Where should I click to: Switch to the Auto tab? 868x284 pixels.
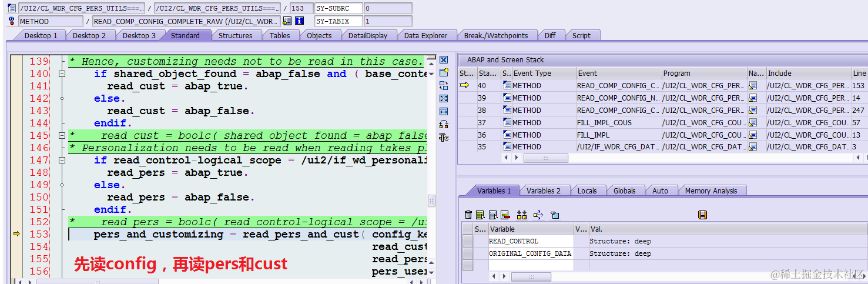click(660, 191)
